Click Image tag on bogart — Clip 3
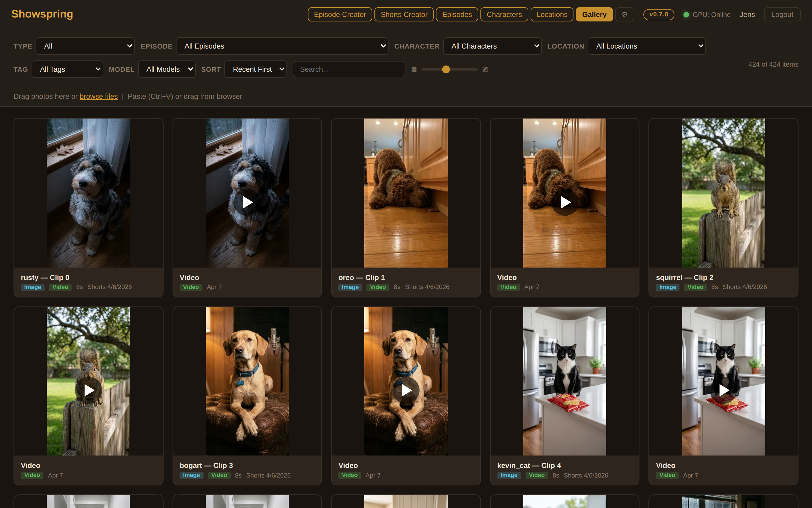The image size is (812, 508). coord(191,476)
